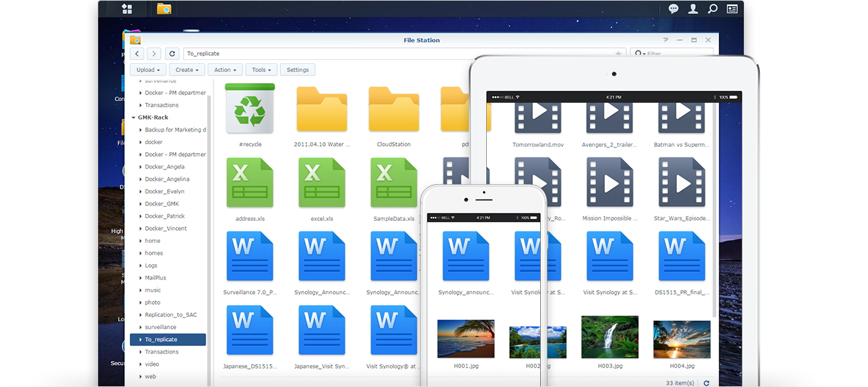Screen dimensions: 868x387
Task: Open the Action dropdown
Action: (225, 69)
